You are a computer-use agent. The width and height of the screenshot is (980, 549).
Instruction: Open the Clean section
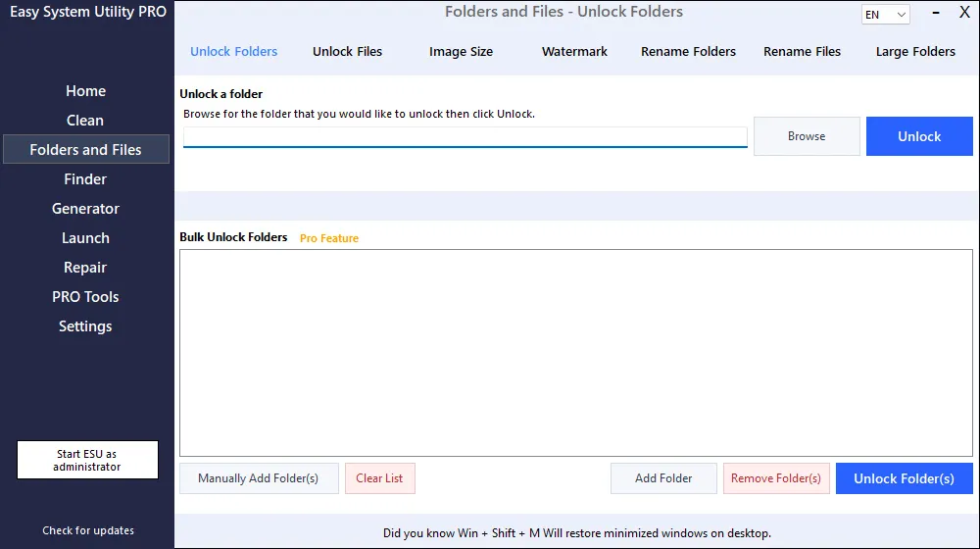85,120
